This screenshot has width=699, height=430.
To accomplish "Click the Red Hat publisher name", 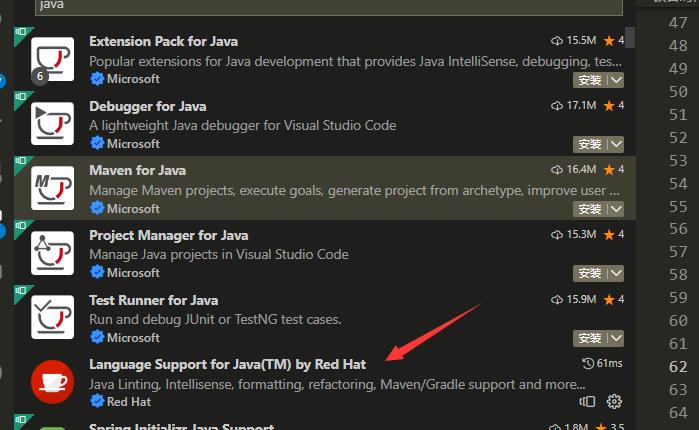I will pyautogui.click(x=129, y=402).
